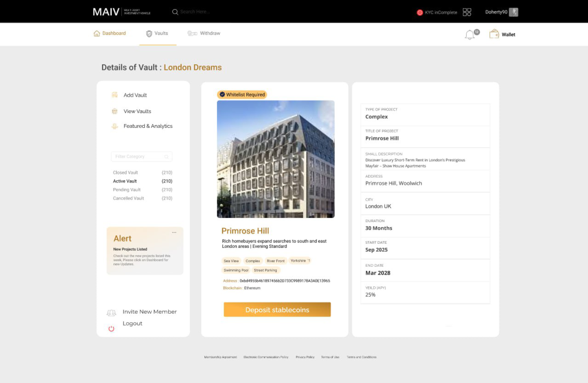Select the Complex tag
This screenshot has height=383, width=588.
tap(253, 261)
